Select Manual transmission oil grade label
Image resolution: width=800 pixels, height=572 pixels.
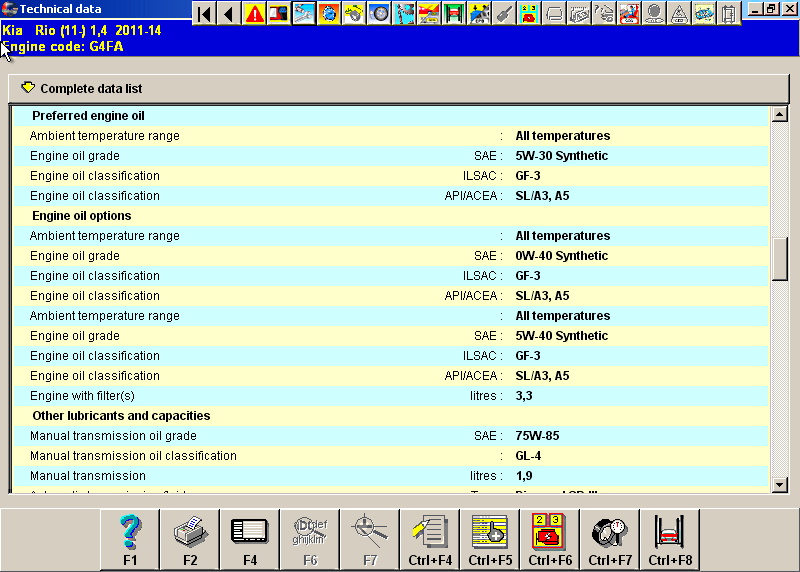click(x=113, y=436)
